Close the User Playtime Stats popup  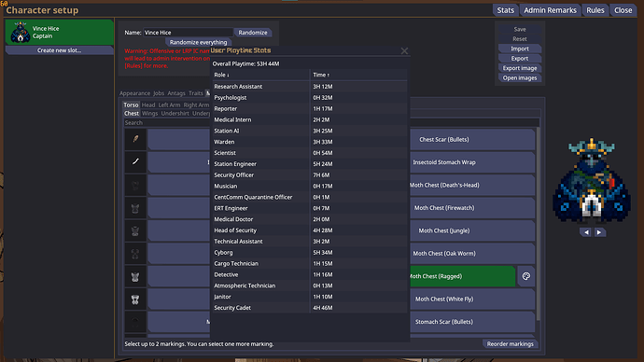tap(404, 51)
